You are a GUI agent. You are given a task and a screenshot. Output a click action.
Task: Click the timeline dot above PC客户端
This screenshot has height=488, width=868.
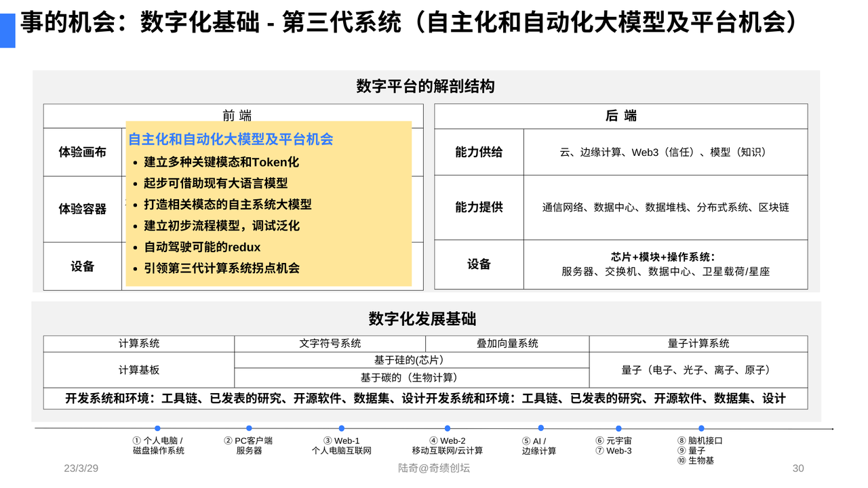click(x=249, y=428)
